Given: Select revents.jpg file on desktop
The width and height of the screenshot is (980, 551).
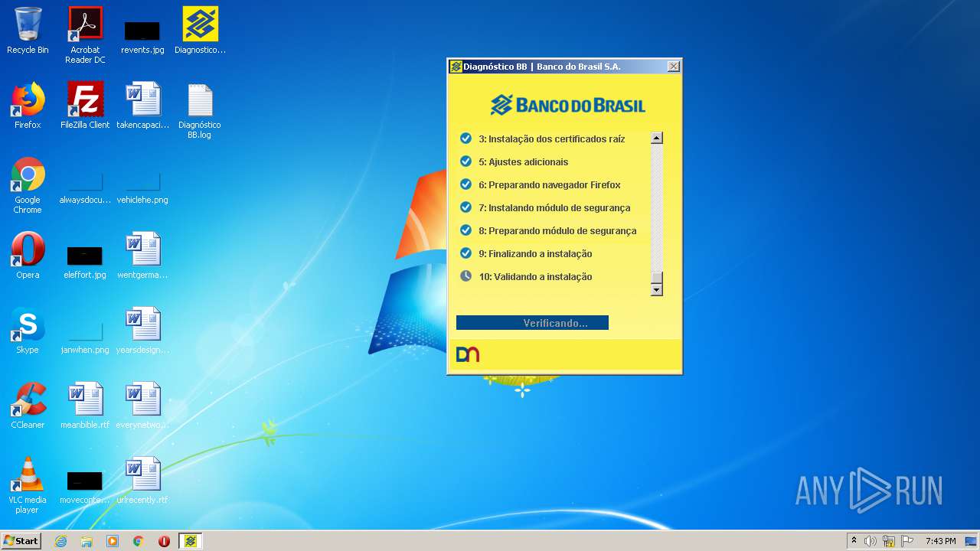Looking at the screenshot, I should tap(142, 37).
